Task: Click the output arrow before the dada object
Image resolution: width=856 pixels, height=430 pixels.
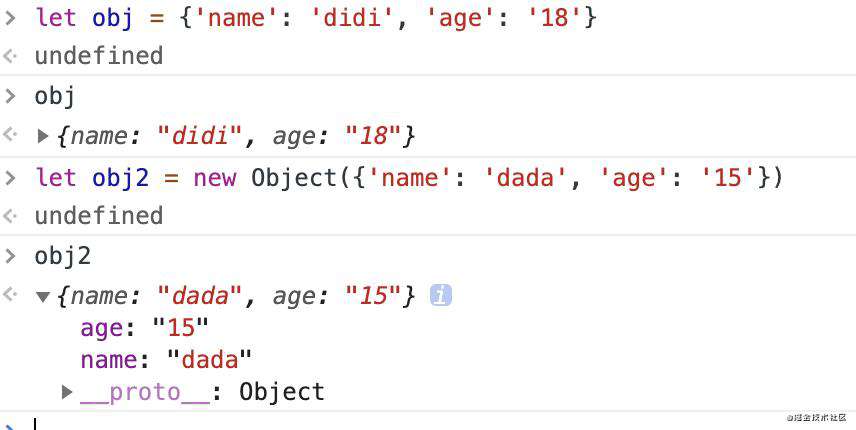Action: point(10,294)
